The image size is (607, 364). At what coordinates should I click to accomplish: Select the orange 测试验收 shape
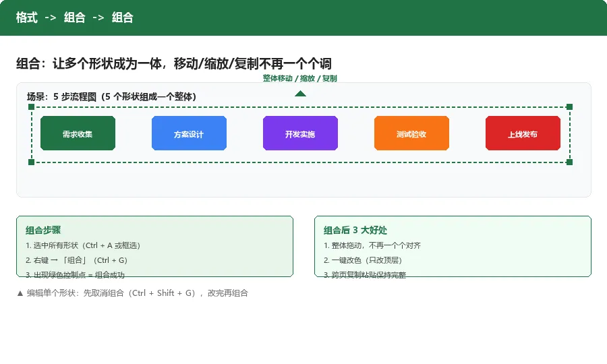pyautogui.click(x=411, y=133)
